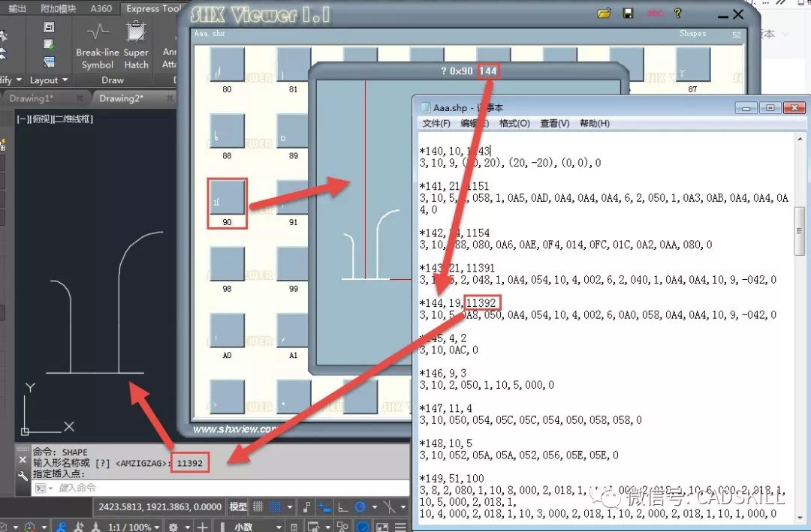Click the wrench icon beside command line

coord(23,476)
